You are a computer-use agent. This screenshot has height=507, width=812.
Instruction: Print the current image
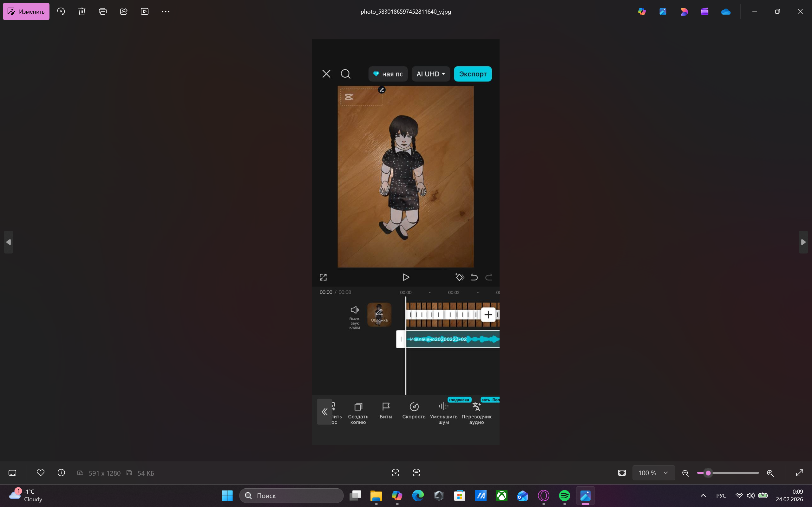[103, 11]
